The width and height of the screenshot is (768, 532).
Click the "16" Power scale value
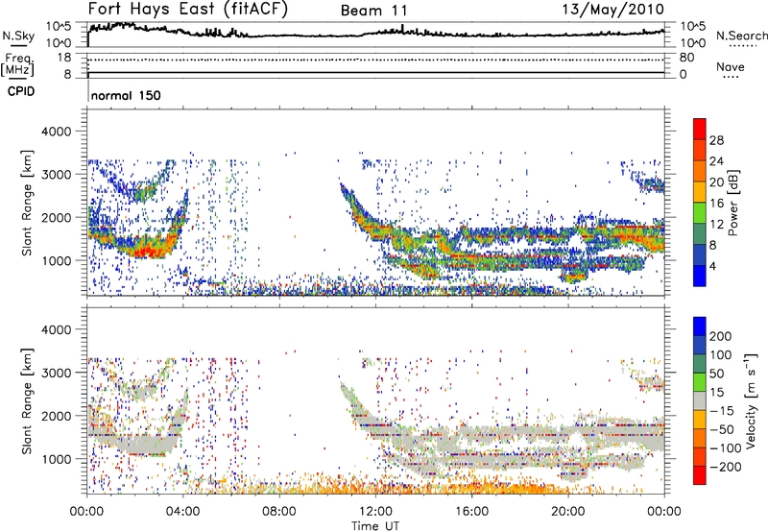coord(716,204)
